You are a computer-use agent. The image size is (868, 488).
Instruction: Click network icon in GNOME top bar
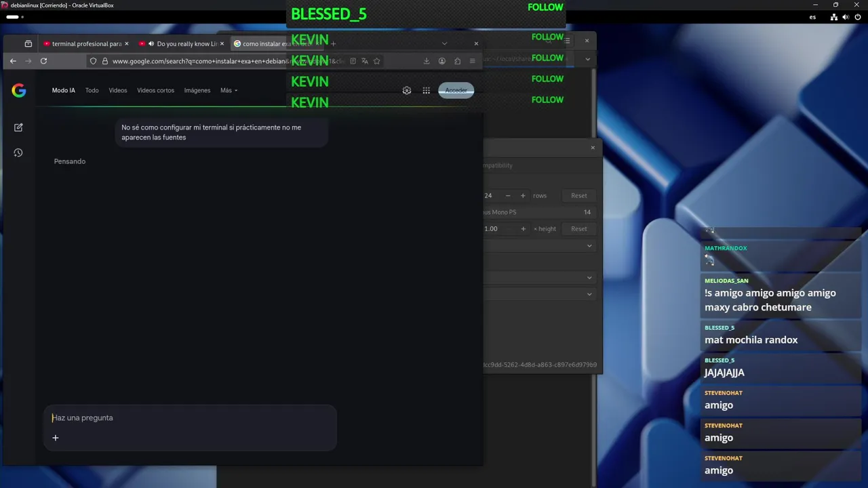[833, 17]
